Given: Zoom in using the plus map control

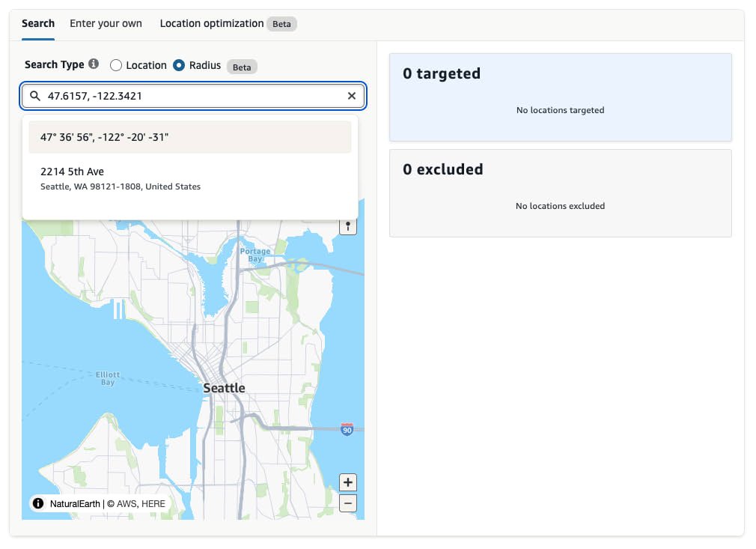Looking at the screenshot, I should point(348,482).
